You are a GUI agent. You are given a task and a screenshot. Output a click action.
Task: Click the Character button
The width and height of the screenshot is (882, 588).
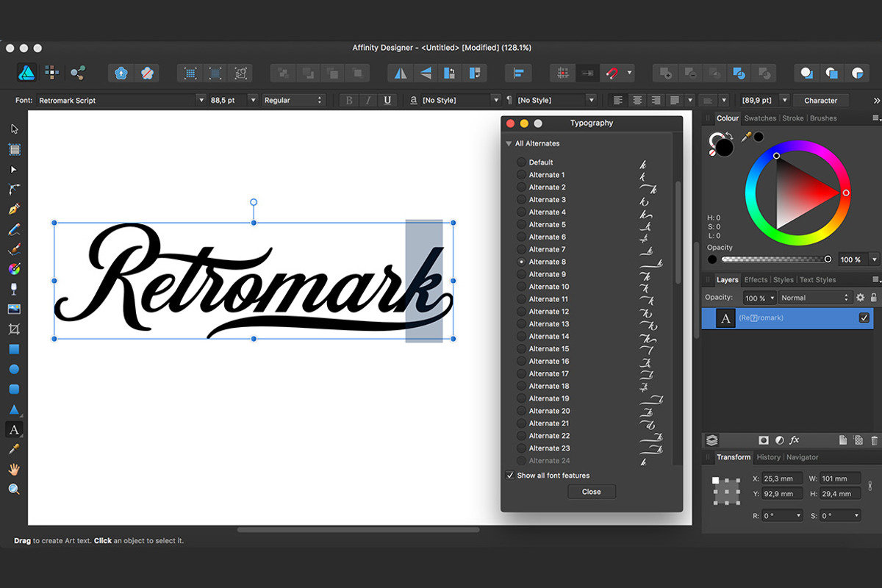[820, 100]
